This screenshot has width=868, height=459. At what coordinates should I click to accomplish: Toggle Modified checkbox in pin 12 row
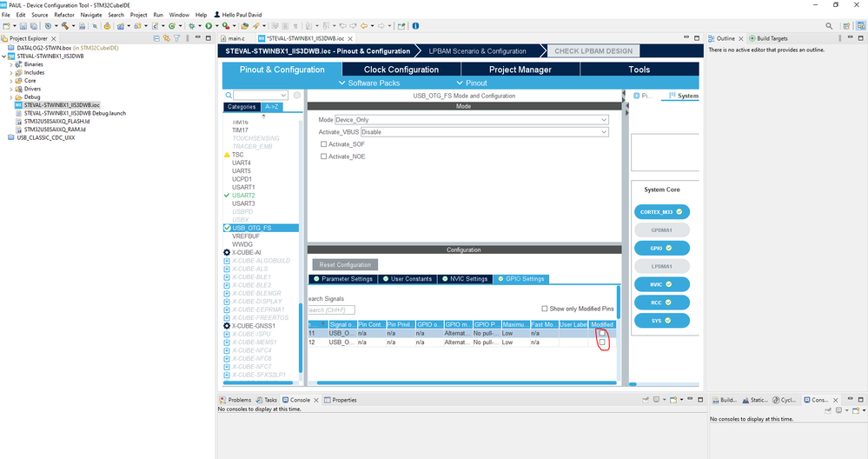[602, 343]
